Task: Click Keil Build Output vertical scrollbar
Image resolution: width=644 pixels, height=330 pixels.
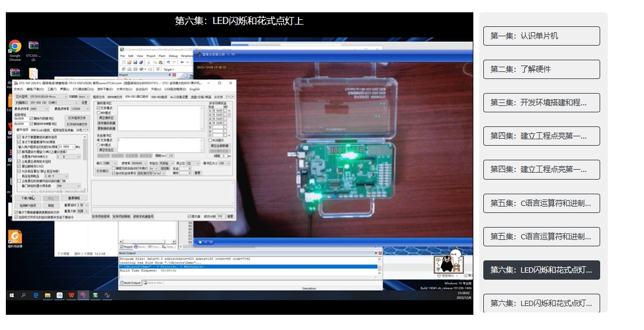Action: click(x=379, y=266)
